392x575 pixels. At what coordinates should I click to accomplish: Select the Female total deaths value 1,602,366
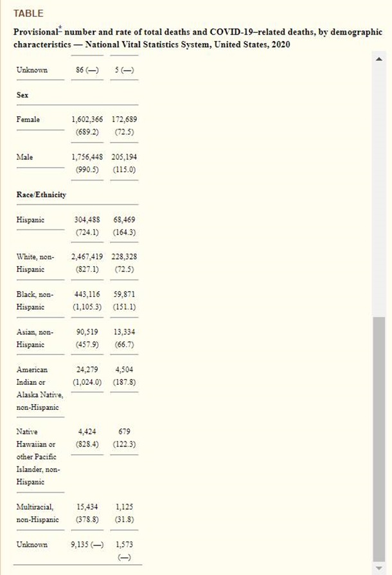pyautogui.click(x=87, y=119)
